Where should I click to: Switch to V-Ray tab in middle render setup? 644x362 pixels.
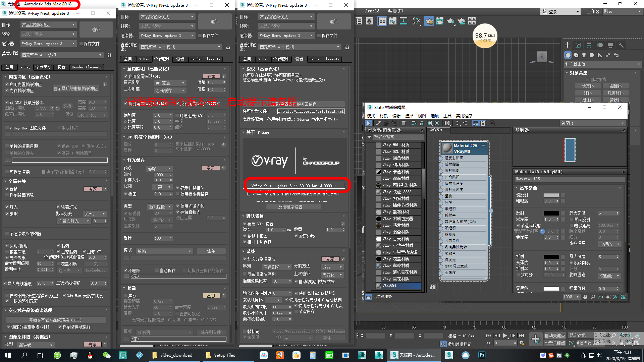[144, 59]
